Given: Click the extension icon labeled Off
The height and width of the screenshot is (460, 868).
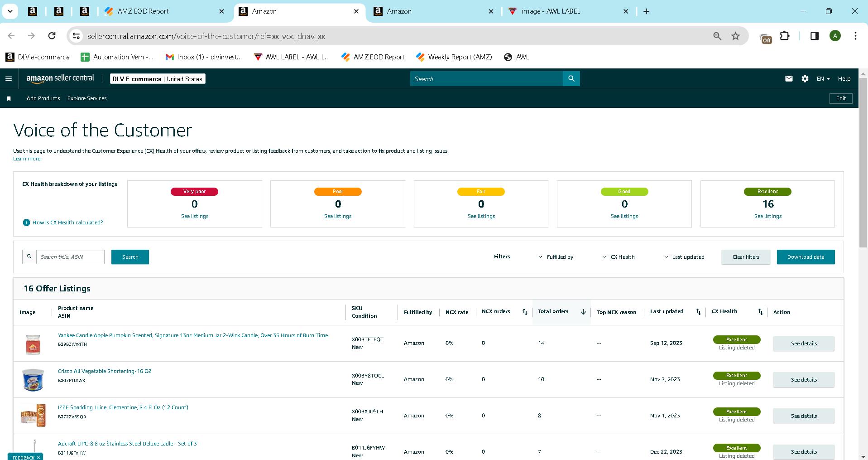Looking at the screenshot, I should click(766, 39).
